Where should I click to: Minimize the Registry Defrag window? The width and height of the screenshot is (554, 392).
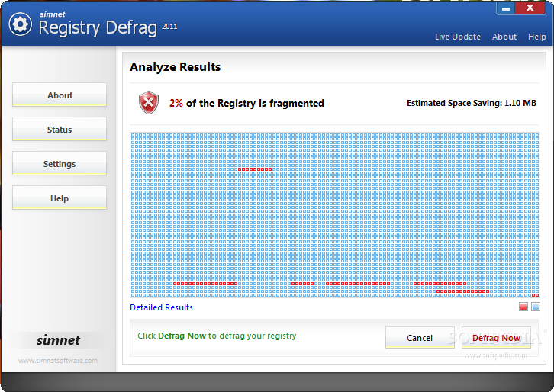coord(506,8)
